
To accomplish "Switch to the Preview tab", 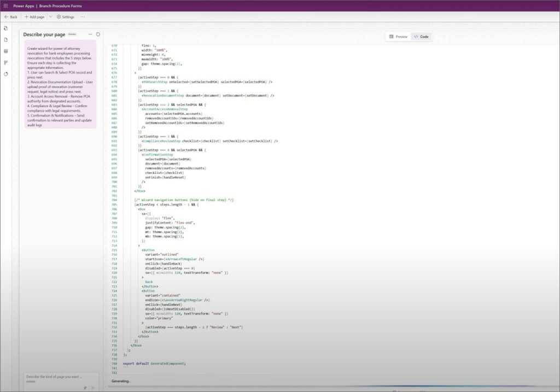I will coord(398,37).
